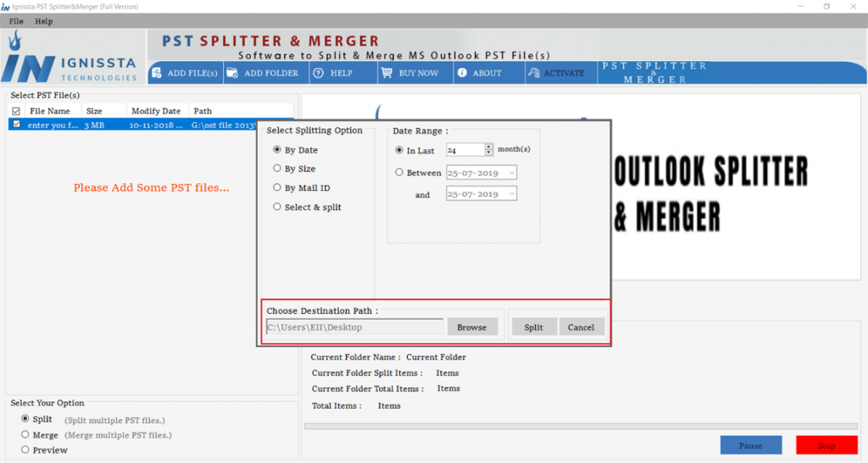
Task: Open the Help menu in menu bar
Action: 43,21
